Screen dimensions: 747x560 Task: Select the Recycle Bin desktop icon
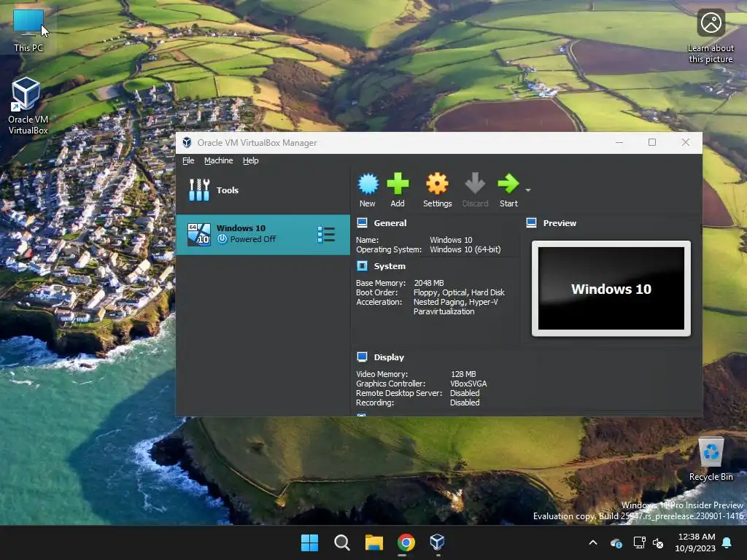711,459
